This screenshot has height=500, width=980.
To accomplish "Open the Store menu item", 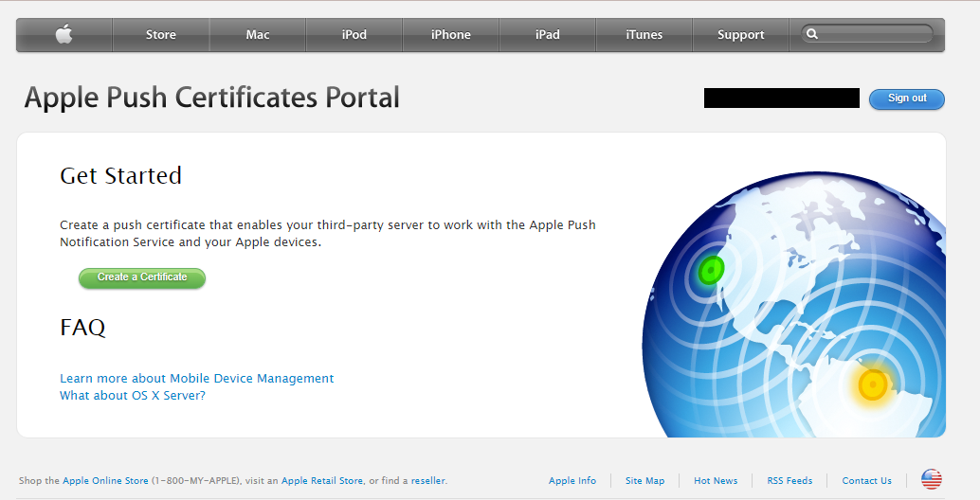I will click(160, 35).
